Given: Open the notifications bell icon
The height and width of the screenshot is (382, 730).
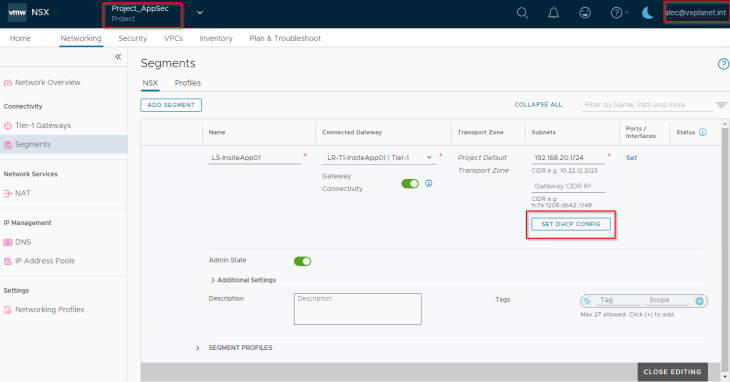Looking at the screenshot, I should tap(554, 13).
